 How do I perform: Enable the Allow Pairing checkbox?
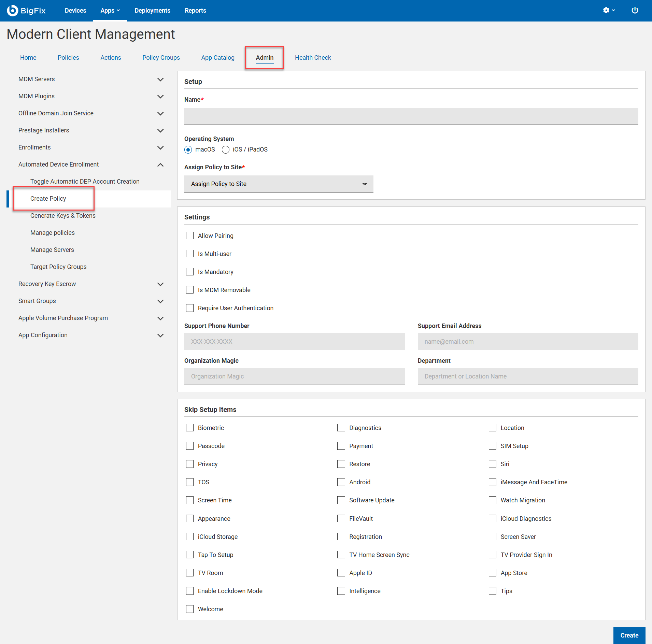coord(190,236)
